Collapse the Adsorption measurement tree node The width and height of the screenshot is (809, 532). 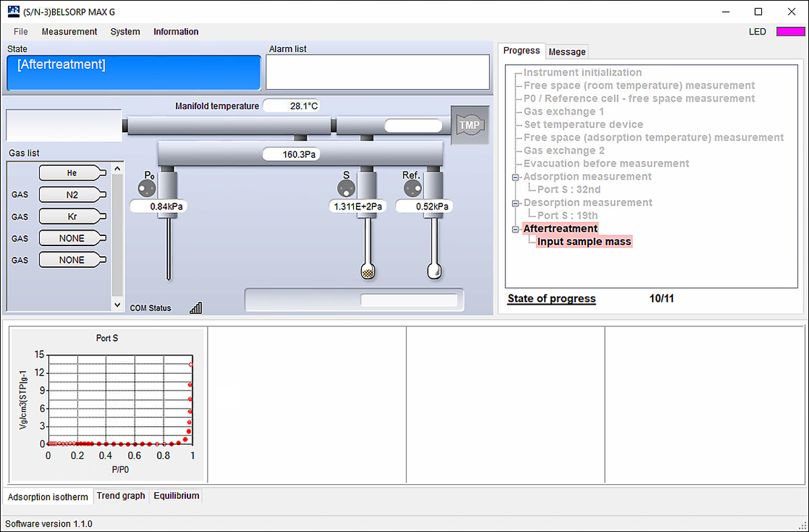pyautogui.click(x=516, y=177)
